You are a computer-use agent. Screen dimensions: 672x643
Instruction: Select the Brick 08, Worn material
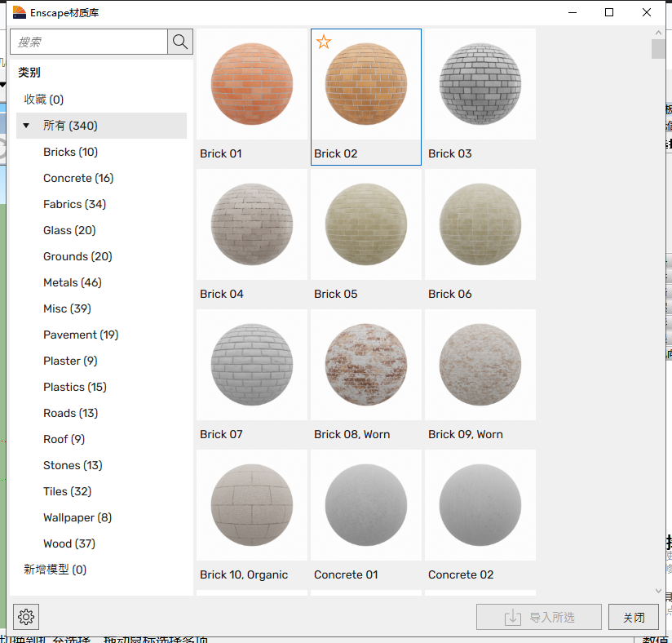(365, 365)
